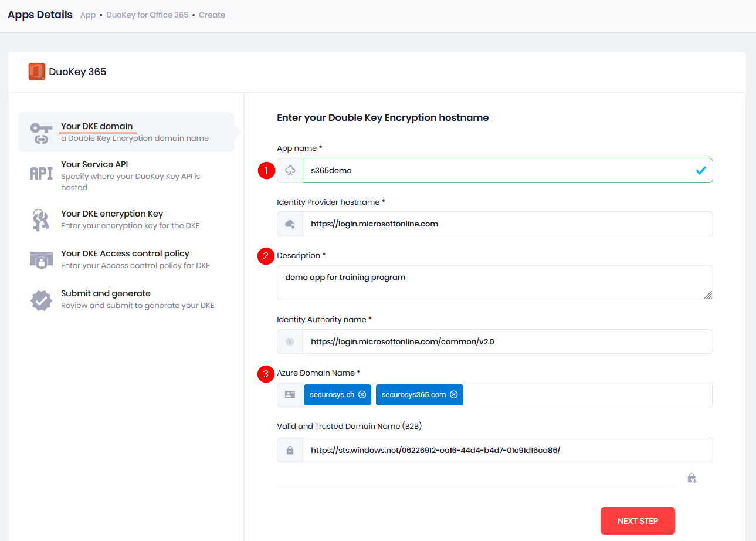This screenshot has width=756, height=541.
Task: Go to Your DKE Access control policy step
Action: click(x=126, y=259)
